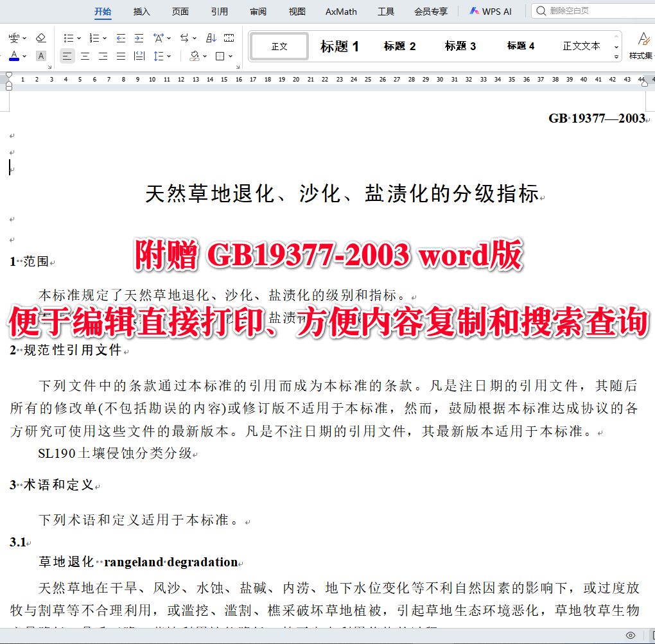Screen dimensions: 655x644
Task: Toggle the decrease indent button
Action: [x=121, y=37]
